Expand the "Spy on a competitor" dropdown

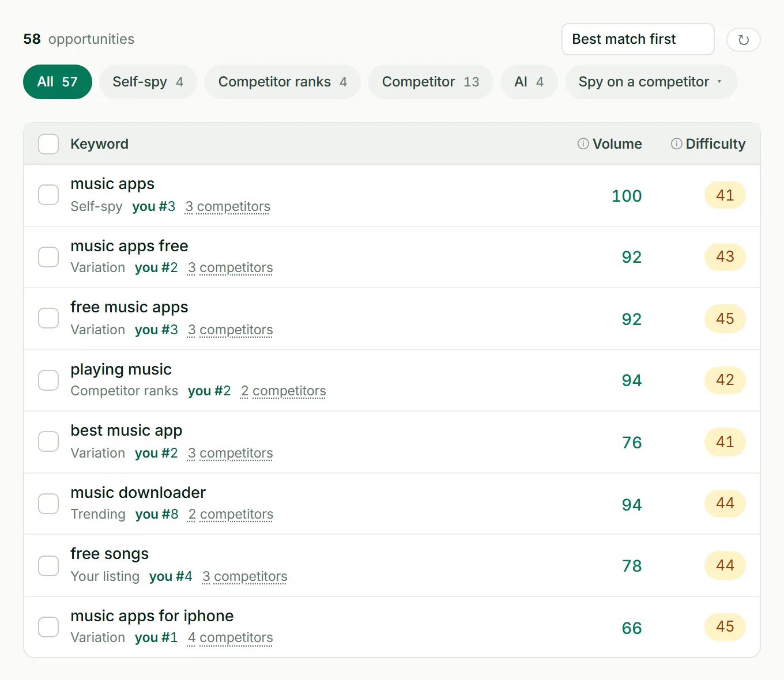pos(651,82)
